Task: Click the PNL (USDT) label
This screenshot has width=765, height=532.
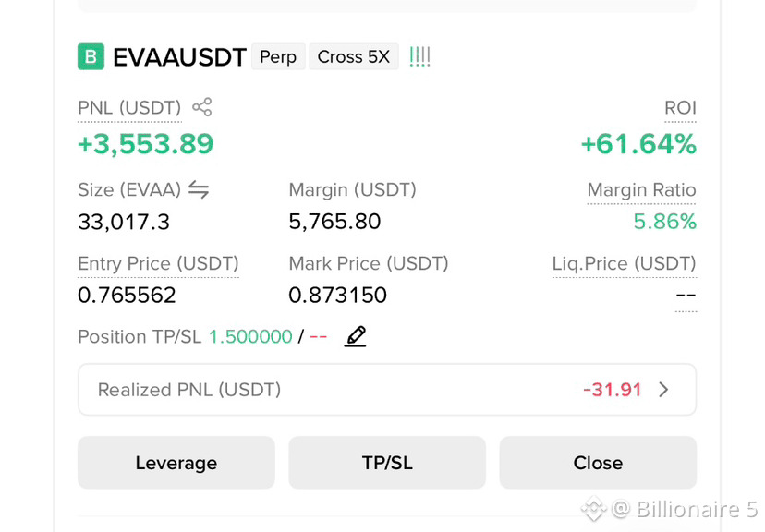Action: (129, 108)
